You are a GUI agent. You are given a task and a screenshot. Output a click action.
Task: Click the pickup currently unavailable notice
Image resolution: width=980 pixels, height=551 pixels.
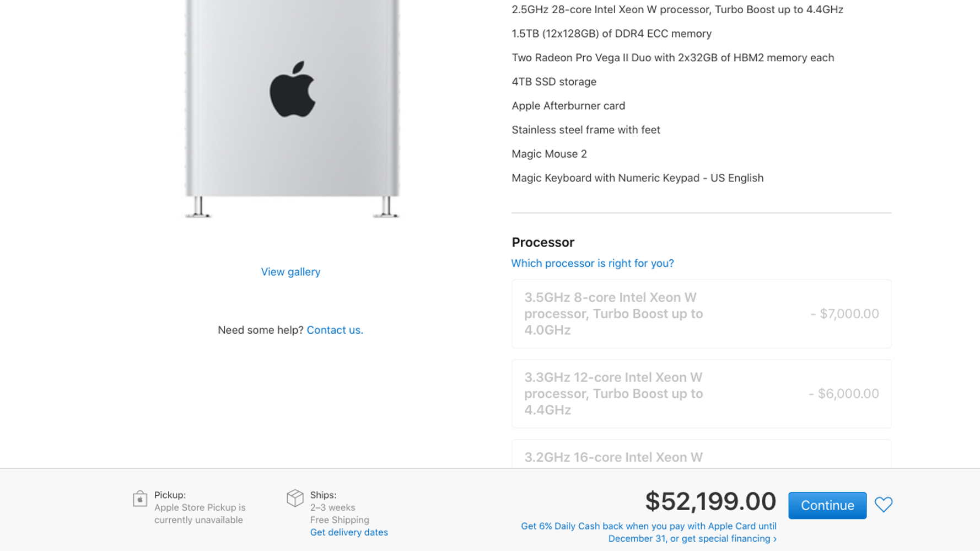coord(200,513)
